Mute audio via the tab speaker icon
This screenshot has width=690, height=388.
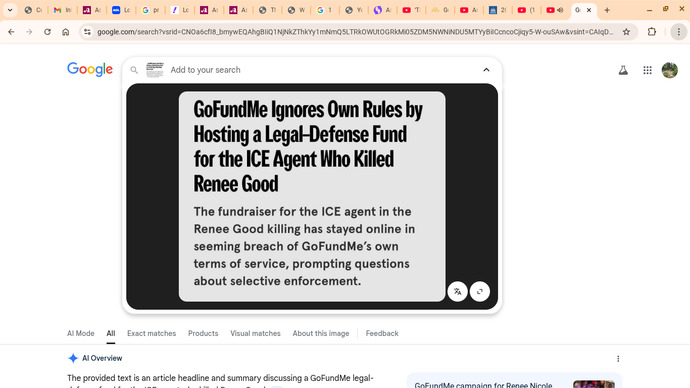pos(561,10)
